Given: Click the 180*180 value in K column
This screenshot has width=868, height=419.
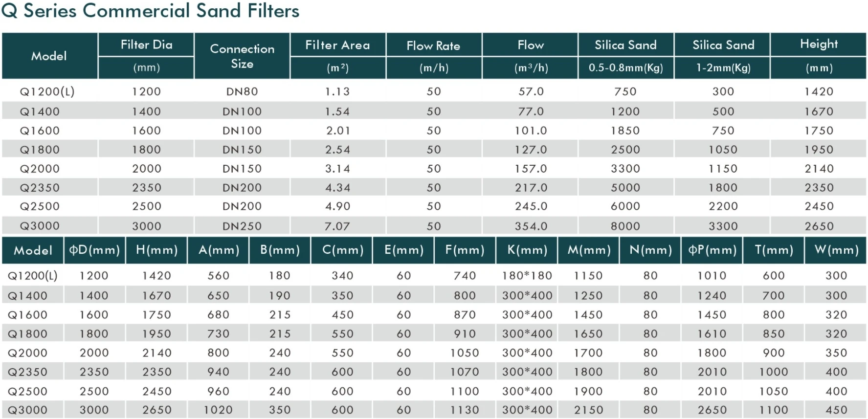Looking at the screenshot, I should point(527,276).
